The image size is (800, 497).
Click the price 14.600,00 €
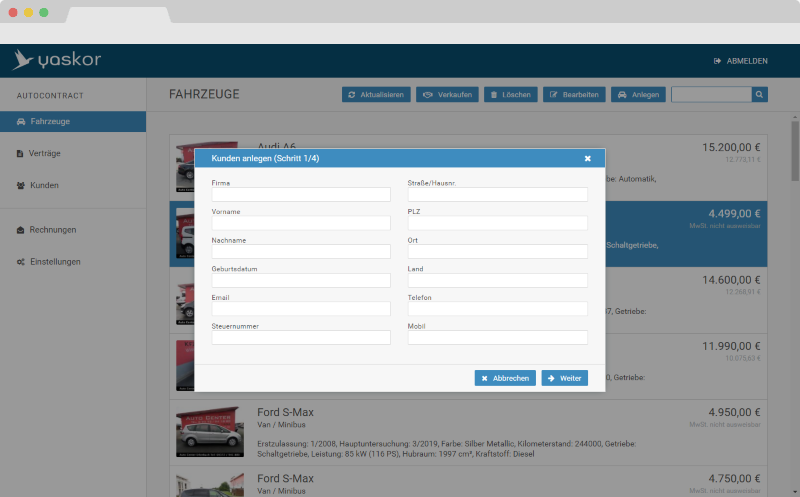click(x=731, y=280)
